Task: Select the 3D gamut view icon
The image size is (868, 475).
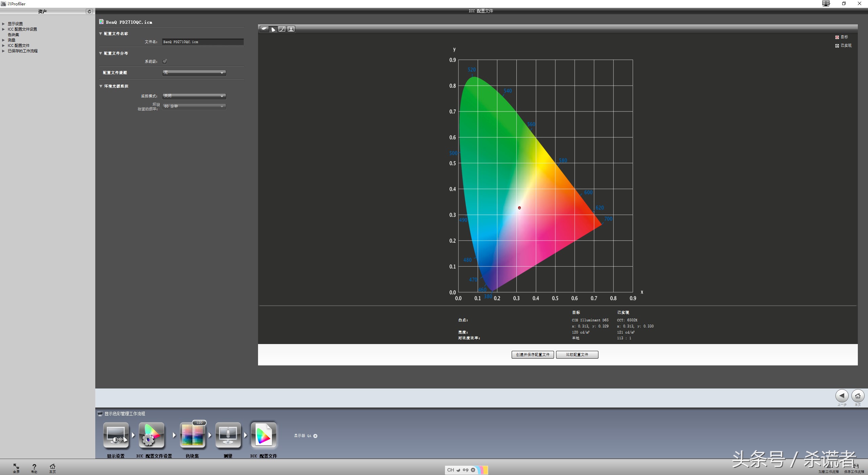Action: (x=264, y=29)
